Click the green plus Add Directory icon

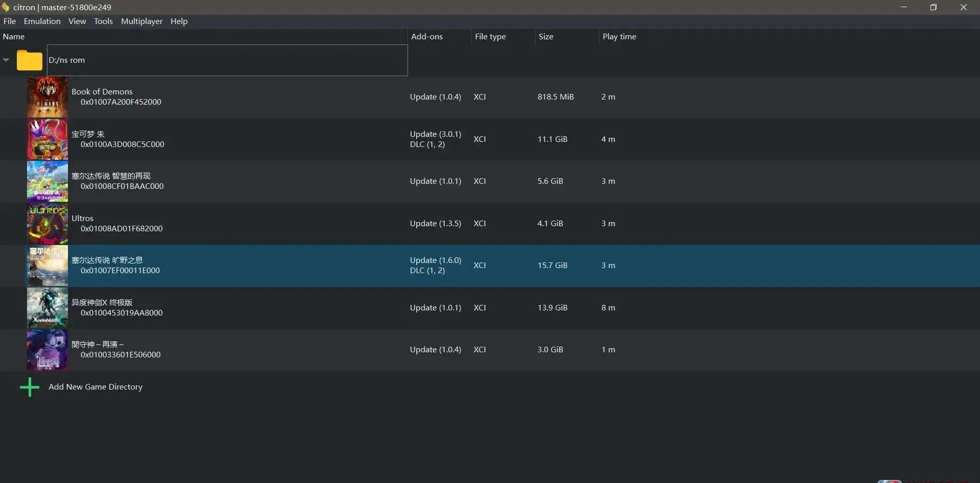tap(29, 387)
